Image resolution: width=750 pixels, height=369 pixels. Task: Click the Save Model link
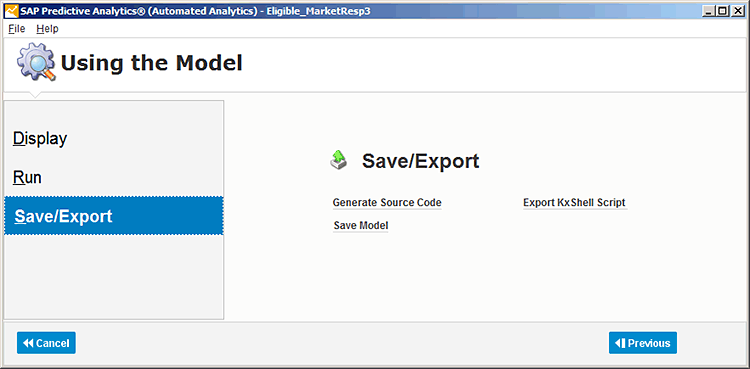pos(361,225)
